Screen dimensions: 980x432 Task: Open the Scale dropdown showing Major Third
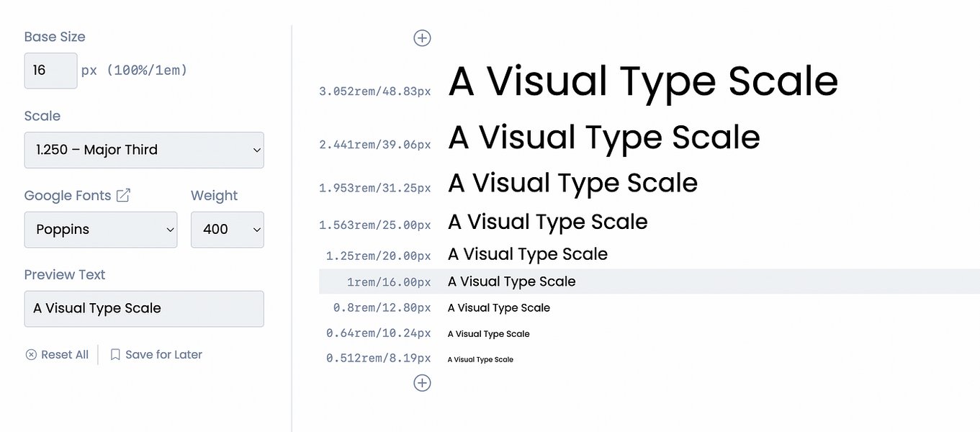pos(144,150)
